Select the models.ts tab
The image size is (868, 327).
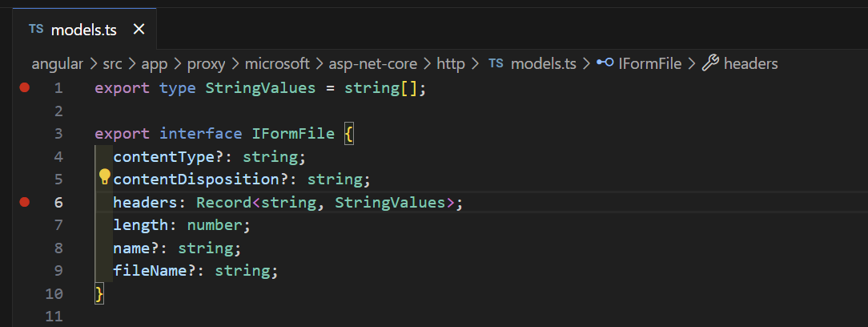pos(83,30)
